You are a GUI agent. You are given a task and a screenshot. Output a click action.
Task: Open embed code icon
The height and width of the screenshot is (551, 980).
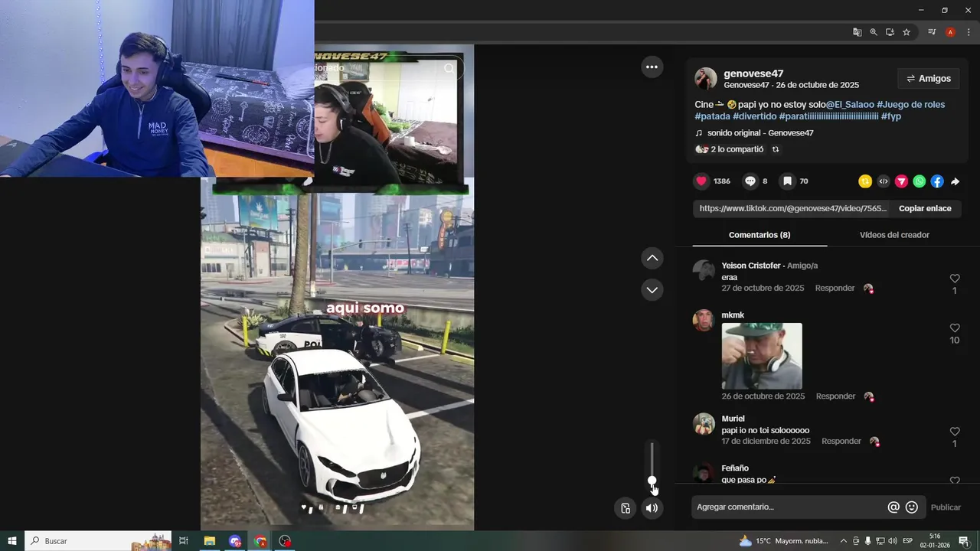point(884,181)
